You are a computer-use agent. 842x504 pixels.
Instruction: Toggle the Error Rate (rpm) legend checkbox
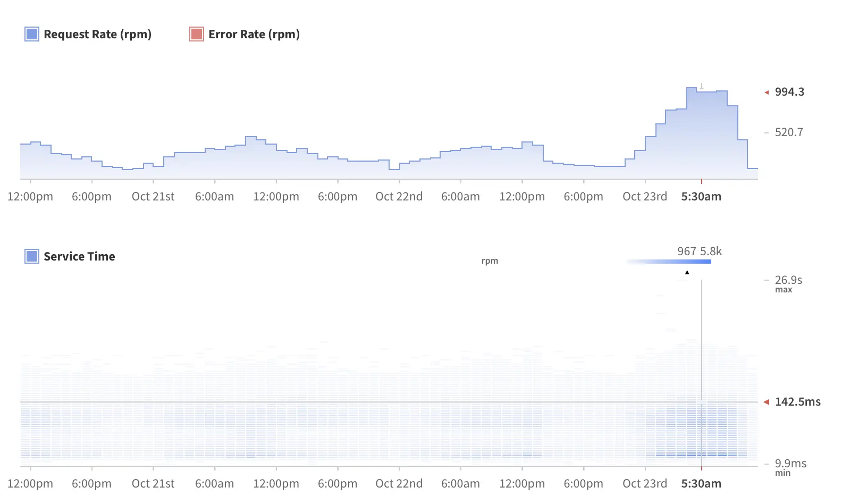[x=197, y=34]
